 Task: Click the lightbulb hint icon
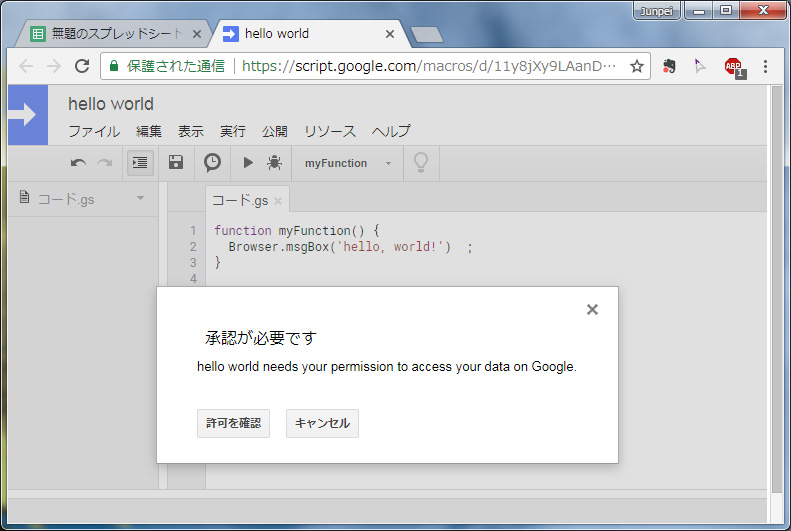coord(421,163)
